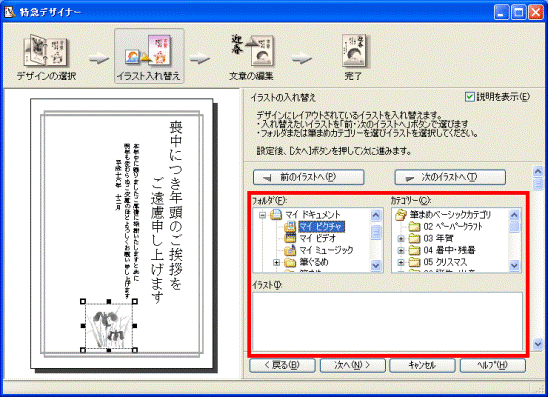548x397 pixels.
Task: Select category 02 ペーパークラフト
Action: point(453,226)
